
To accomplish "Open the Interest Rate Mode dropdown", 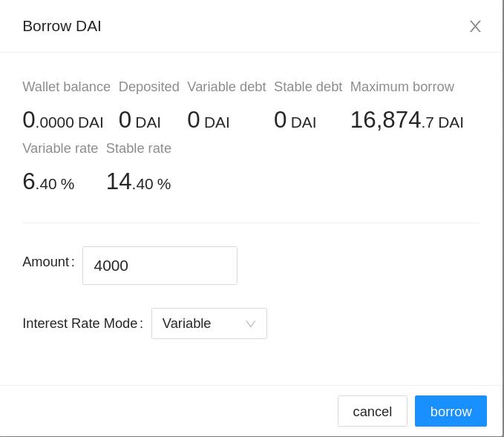I will coord(209,323).
